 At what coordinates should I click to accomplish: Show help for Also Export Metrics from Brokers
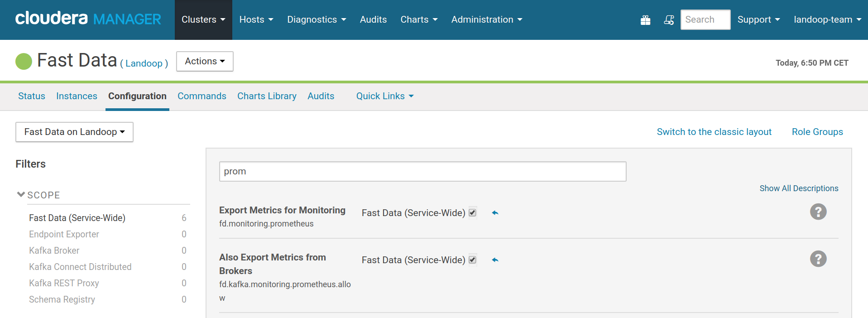click(x=818, y=259)
